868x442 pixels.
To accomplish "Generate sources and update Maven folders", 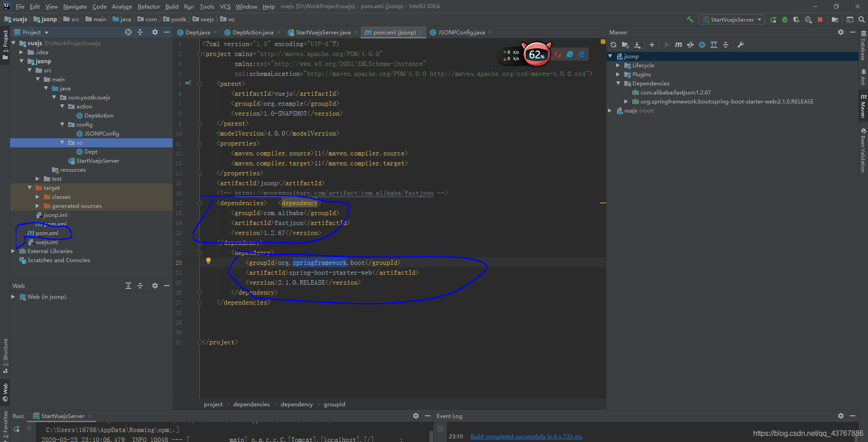I will [625, 45].
